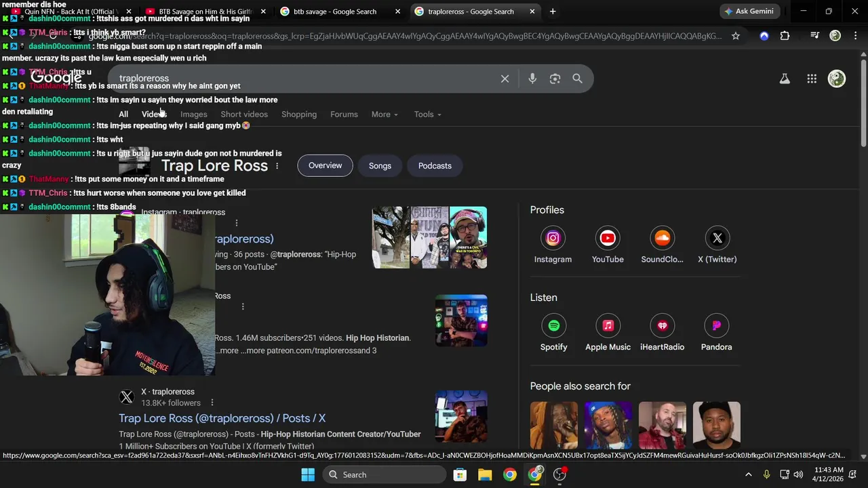The height and width of the screenshot is (488, 868).
Task: Listen on Apple Music
Action: tap(608, 326)
